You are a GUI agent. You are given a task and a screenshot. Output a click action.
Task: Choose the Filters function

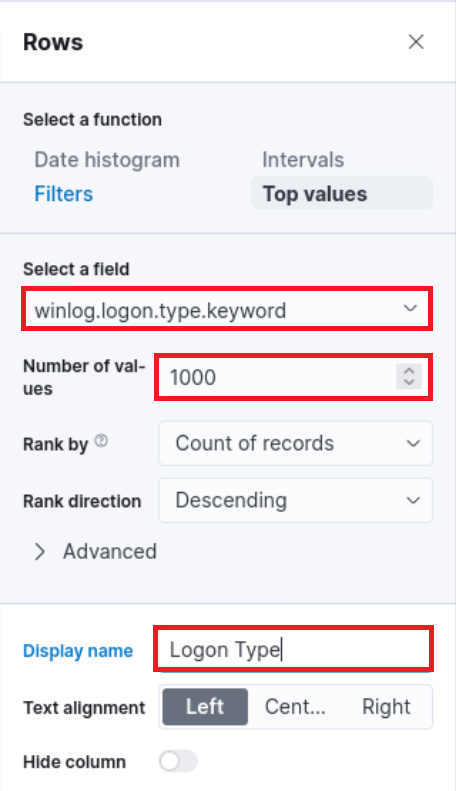coord(64,194)
